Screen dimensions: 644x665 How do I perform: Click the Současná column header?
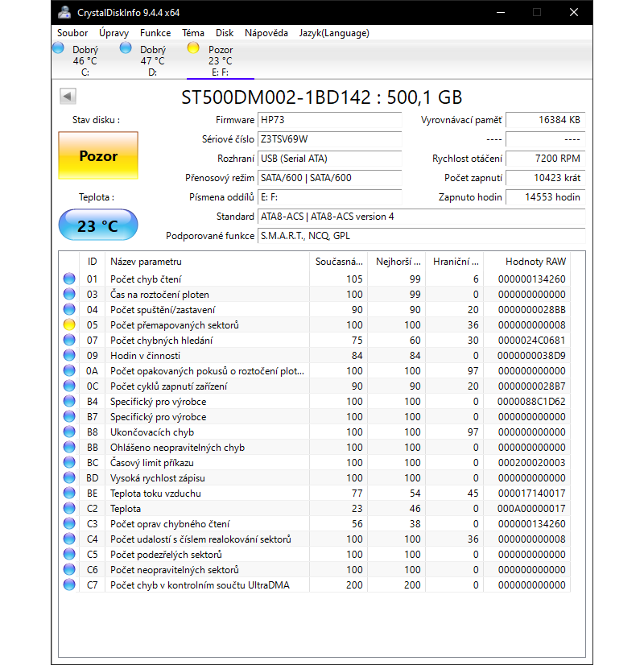click(339, 262)
